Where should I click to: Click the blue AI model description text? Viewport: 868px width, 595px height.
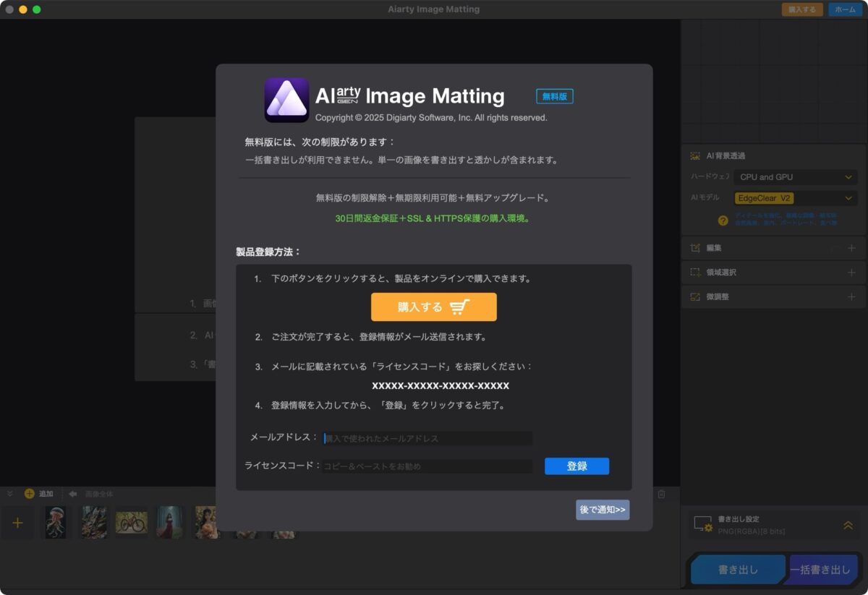[x=786, y=220]
